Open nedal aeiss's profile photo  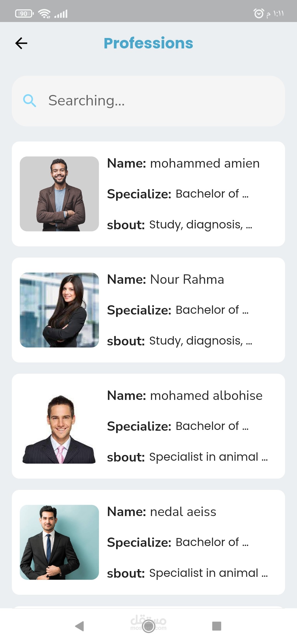click(x=59, y=542)
